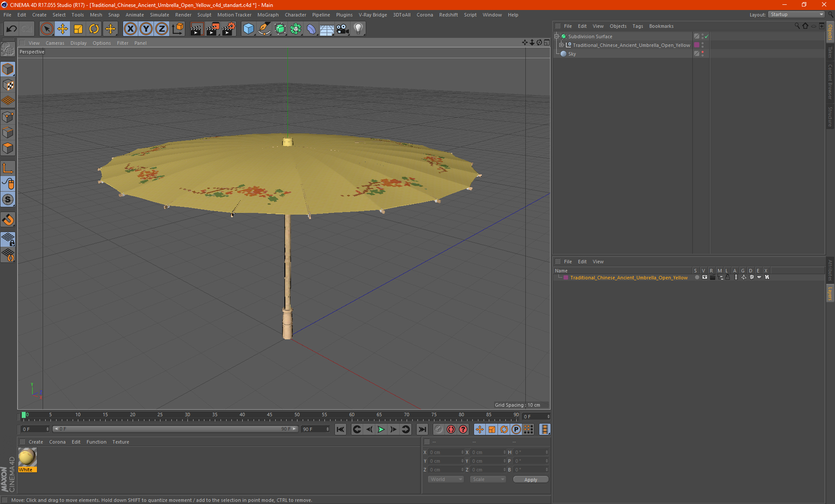The height and width of the screenshot is (504, 835).
Task: Click the Undo arrow icon
Action: coord(12,29)
